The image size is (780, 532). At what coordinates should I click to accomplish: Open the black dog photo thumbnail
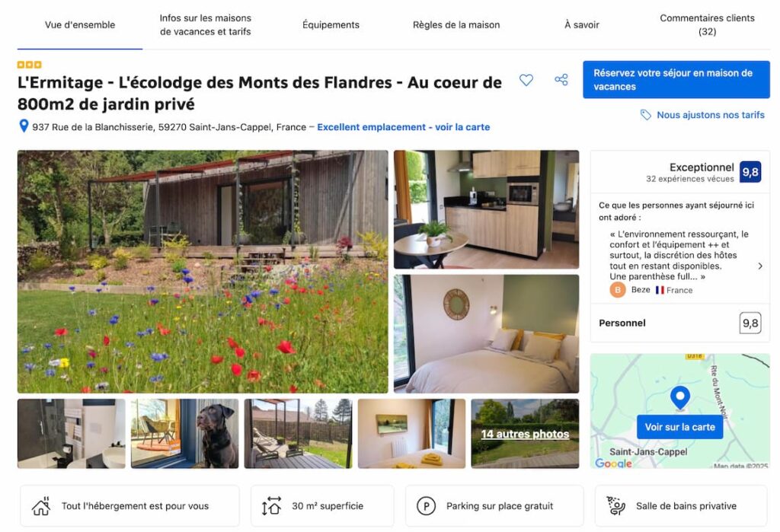click(184, 434)
